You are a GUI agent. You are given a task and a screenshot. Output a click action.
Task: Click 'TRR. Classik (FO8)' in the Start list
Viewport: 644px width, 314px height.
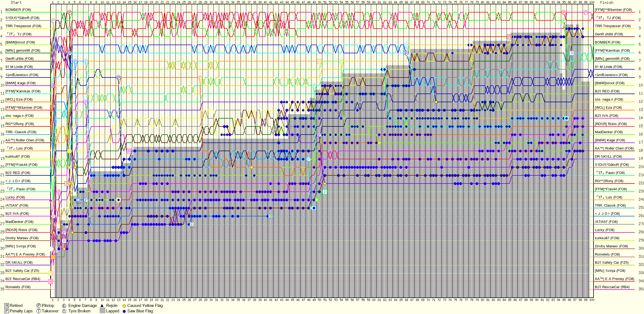tap(21, 132)
